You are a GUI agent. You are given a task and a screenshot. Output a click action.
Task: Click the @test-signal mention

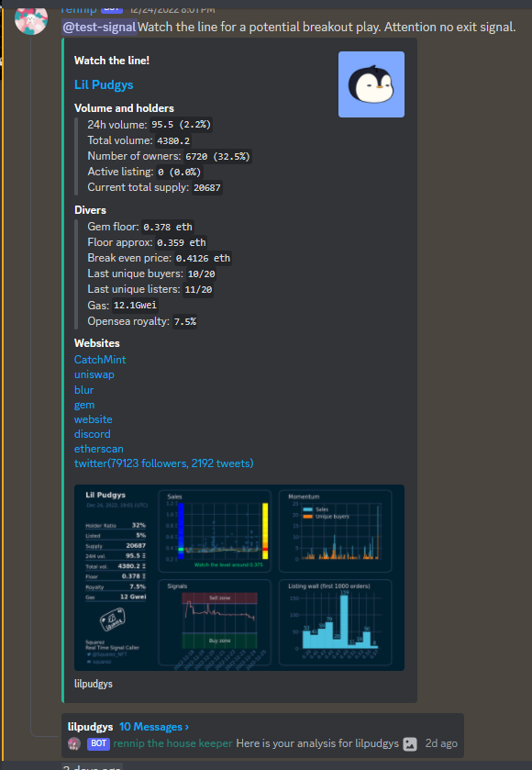tap(100, 27)
